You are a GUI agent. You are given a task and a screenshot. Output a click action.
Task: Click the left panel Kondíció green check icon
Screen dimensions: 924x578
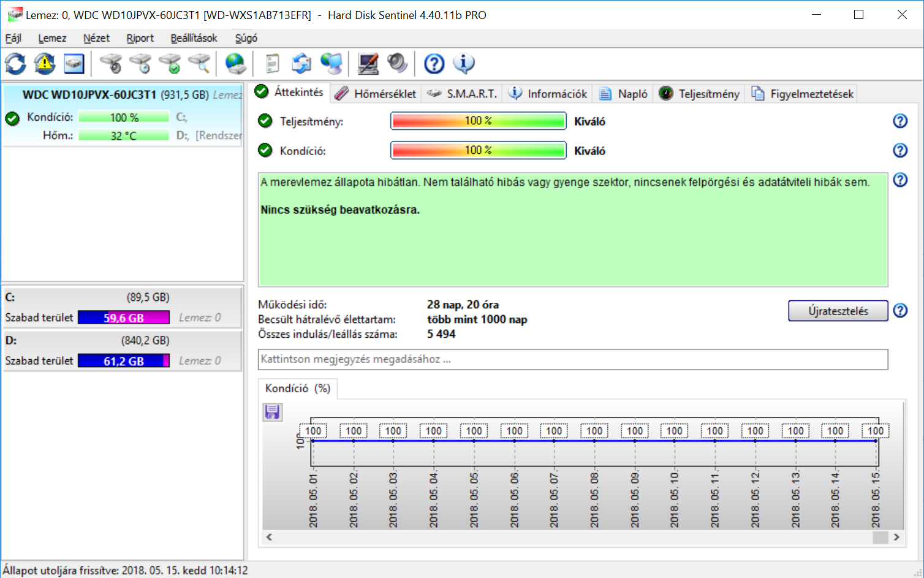point(12,118)
